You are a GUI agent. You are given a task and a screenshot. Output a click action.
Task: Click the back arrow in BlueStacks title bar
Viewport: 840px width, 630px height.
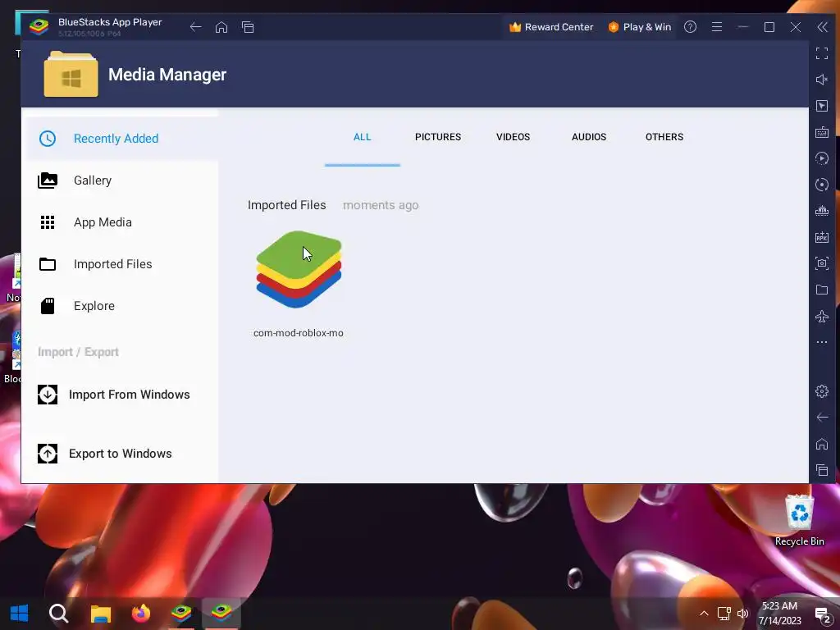pyautogui.click(x=195, y=27)
